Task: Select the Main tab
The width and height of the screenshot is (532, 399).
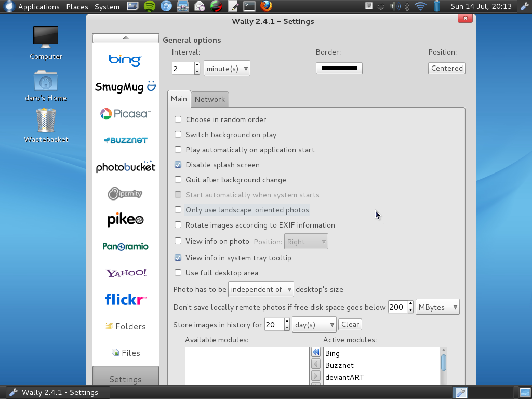Action: [179, 99]
